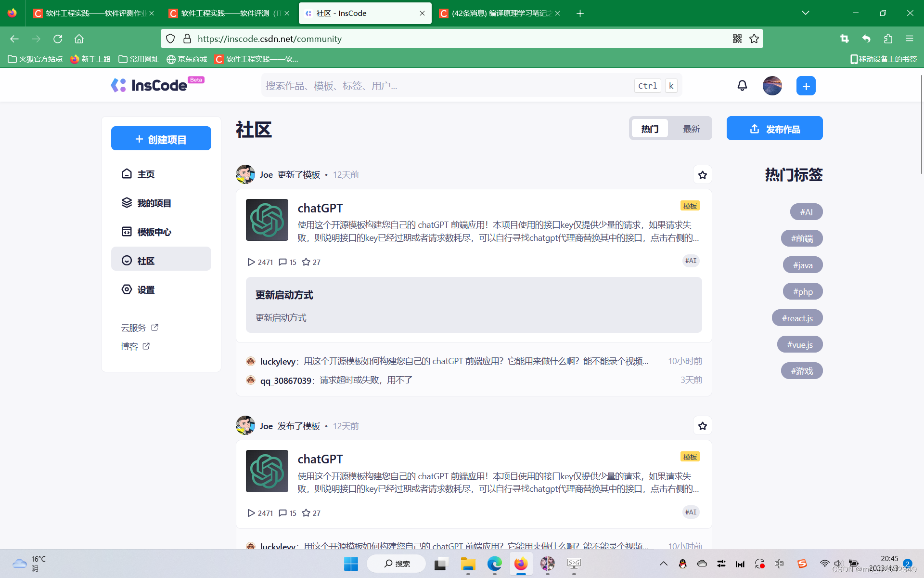
Task: Click the 发布作品 button
Action: 774,129
